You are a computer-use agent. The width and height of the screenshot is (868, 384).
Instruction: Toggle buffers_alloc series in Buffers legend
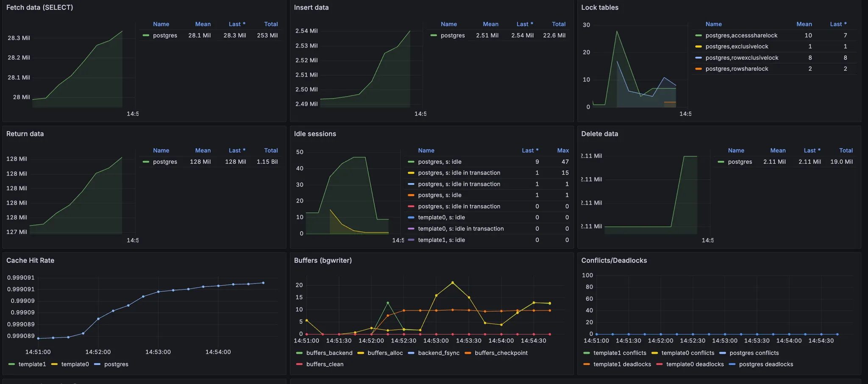pos(385,353)
